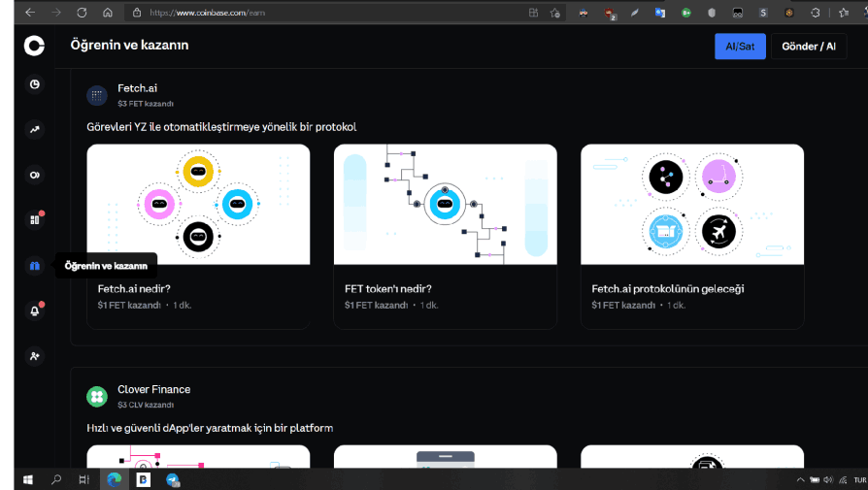Go to browser home page icon
Screen dimensions: 868x490
[x=108, y=13]
